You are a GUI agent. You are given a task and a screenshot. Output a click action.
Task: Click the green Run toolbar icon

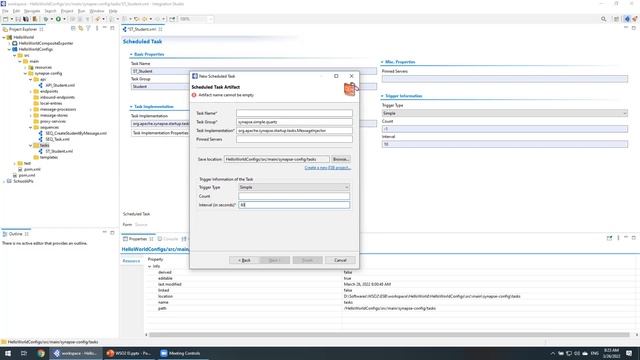58,19
